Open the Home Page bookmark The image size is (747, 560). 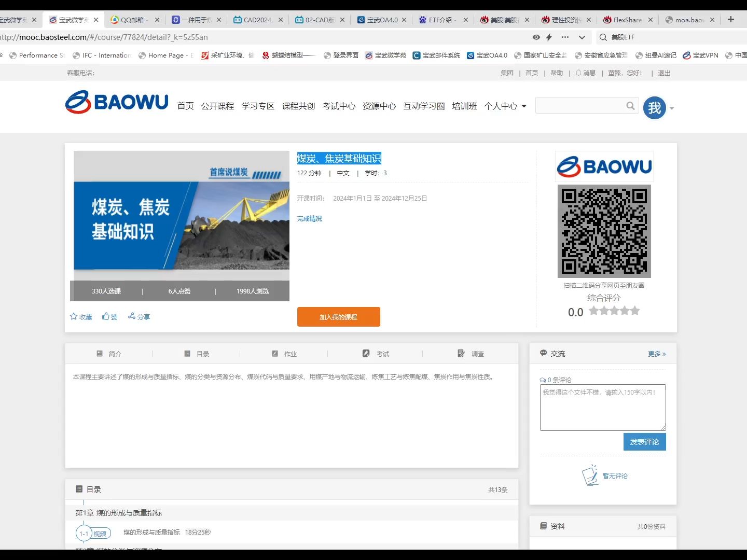click(166, 55)
